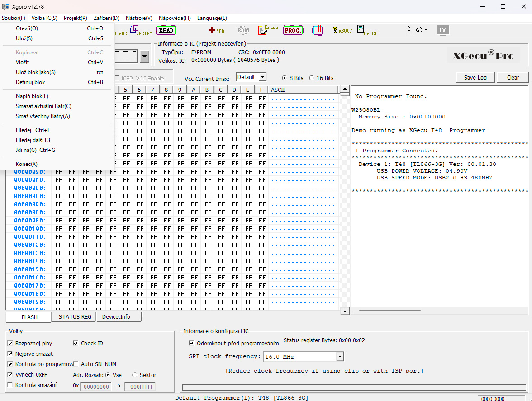This screenshot has height=401, width=532.
Task: Choose Vložit menu entry
Action: pyautogui.click(x=57, y=62)
